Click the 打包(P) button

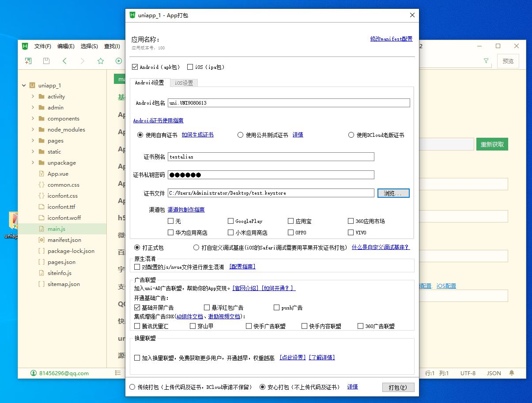pyautogui.click(x=398, y=387)
